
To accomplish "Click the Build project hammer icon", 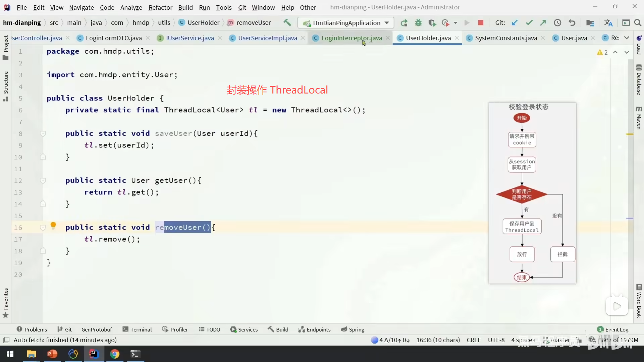I will tap(287, 22).
